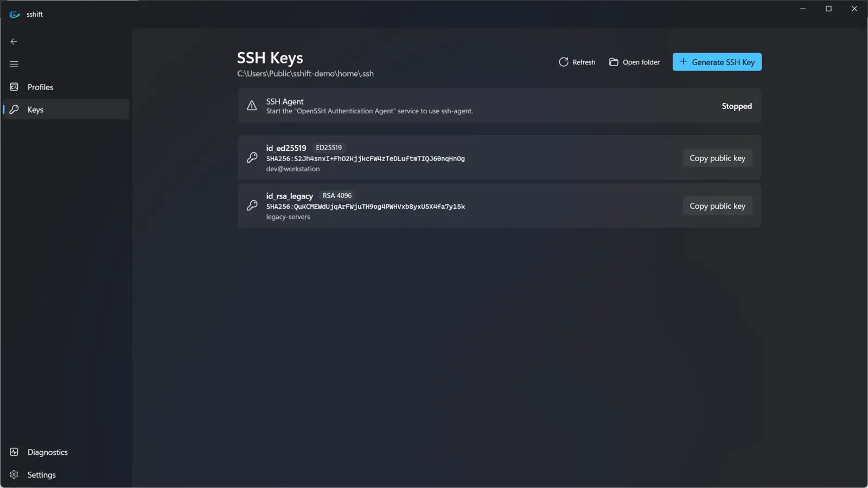The width and height of the screenshot is (868, 488).
Task: Open Diagnostics from the sidebar
Action: [x=66, y=452]
